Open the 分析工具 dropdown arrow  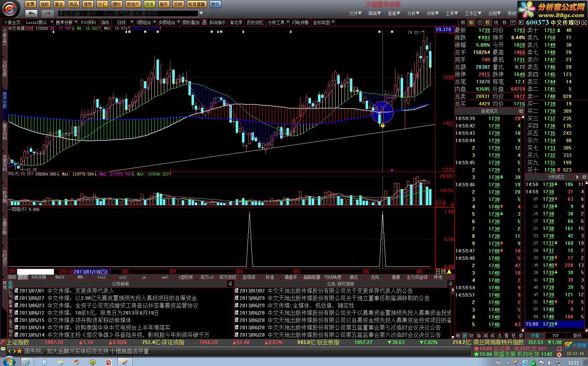pos(287,22)
